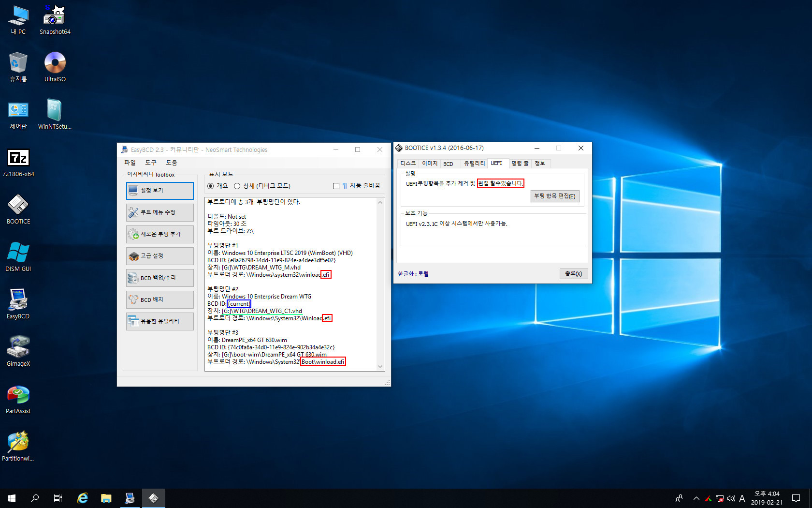This screenshot has height=508, width=812.
Task: Click the 고급 설정 button
Action: point(160,256)
